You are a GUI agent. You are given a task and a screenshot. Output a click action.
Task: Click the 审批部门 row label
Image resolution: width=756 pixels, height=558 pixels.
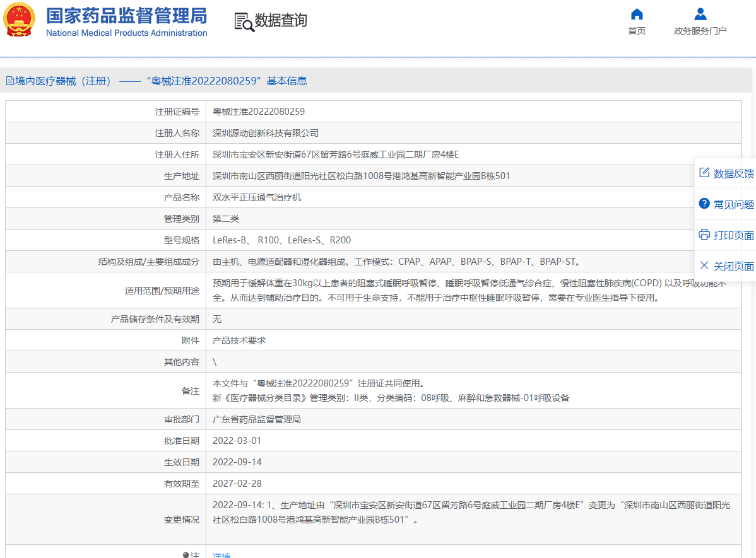181,419
